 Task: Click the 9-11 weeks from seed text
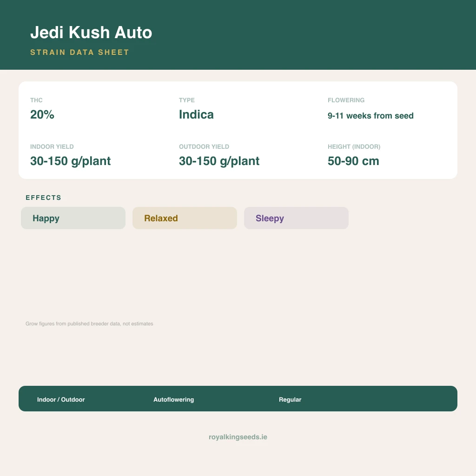coord(370,116)
